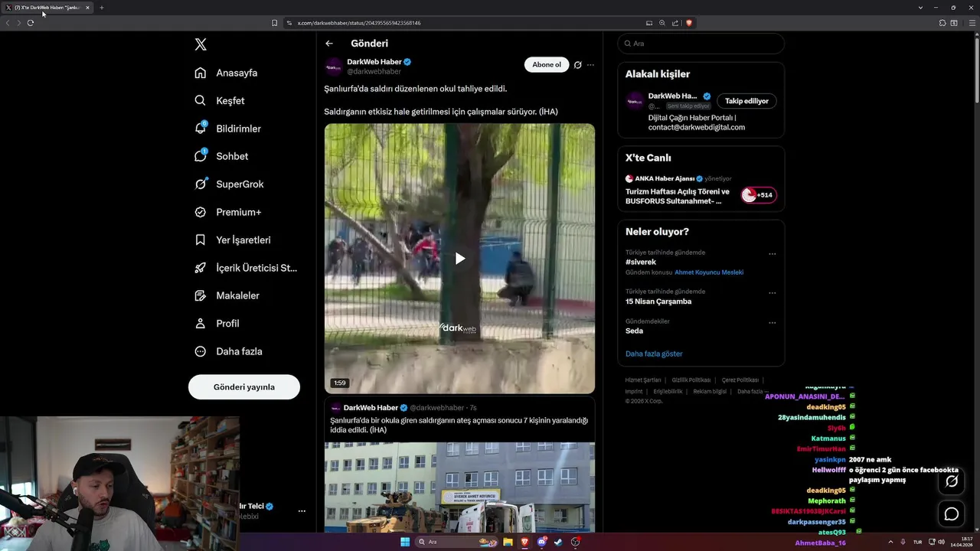Open the Windows Start menu
Image resolution: width=980 pixels, height=551 pixels.
pyautogui.click(x=405, y=542)
